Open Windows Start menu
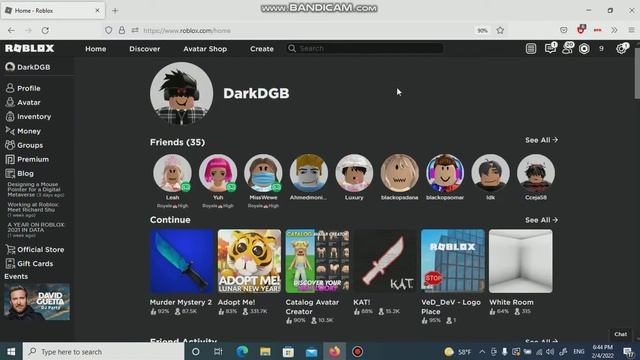The width and height of the screenshot is (640, 360). [x=11, y=351]
